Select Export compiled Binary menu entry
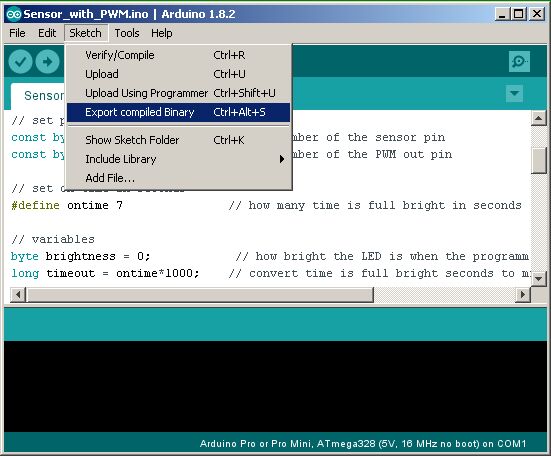This screenshot has height=456, width=551. 178,112
